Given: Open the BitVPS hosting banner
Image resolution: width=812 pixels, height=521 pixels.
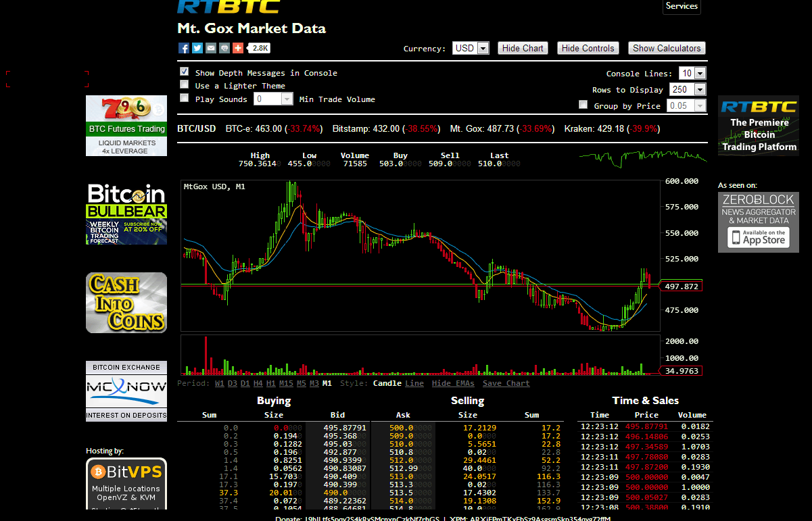Looking at the screenshot, I should coord(126,484).
